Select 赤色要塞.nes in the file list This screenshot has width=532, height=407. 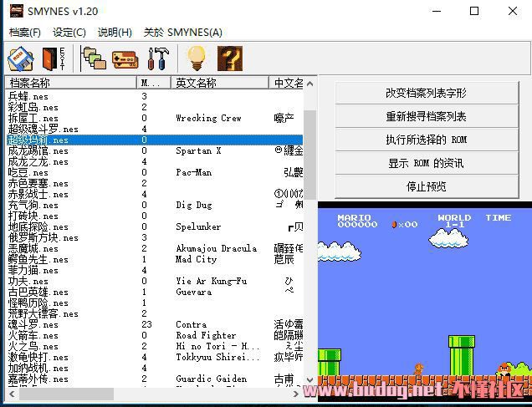click(38, 183)
